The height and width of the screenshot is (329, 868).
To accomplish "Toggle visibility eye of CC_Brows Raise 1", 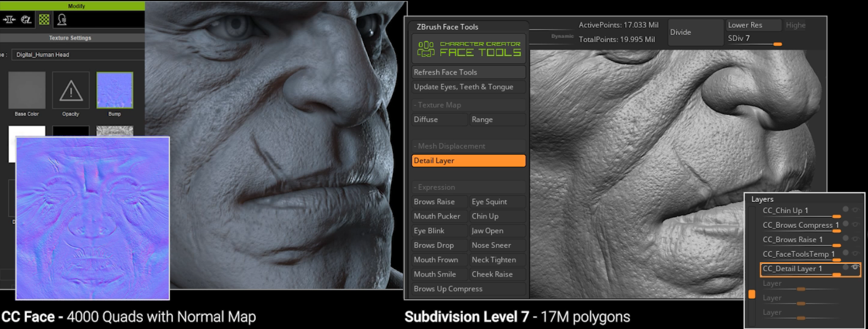I will click(855, 239).
